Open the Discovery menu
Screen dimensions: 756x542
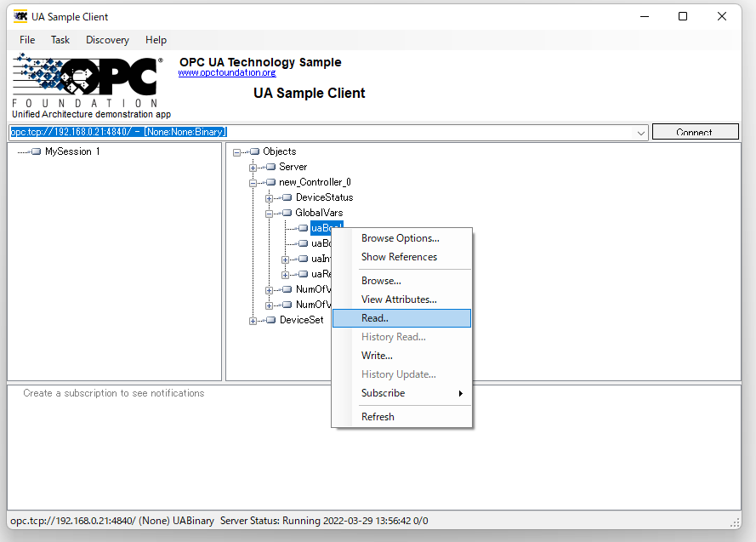(107, 40)
